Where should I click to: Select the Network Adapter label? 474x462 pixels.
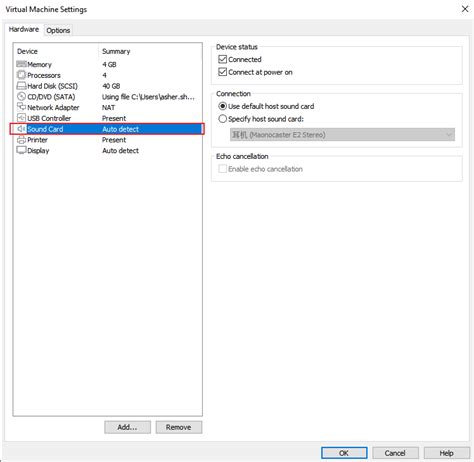pos(53,107)
